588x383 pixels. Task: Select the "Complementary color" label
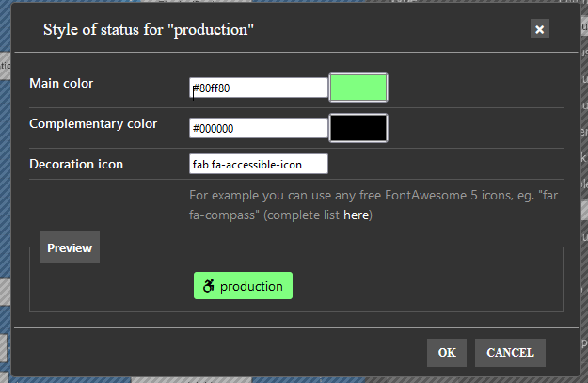point(93,123)
